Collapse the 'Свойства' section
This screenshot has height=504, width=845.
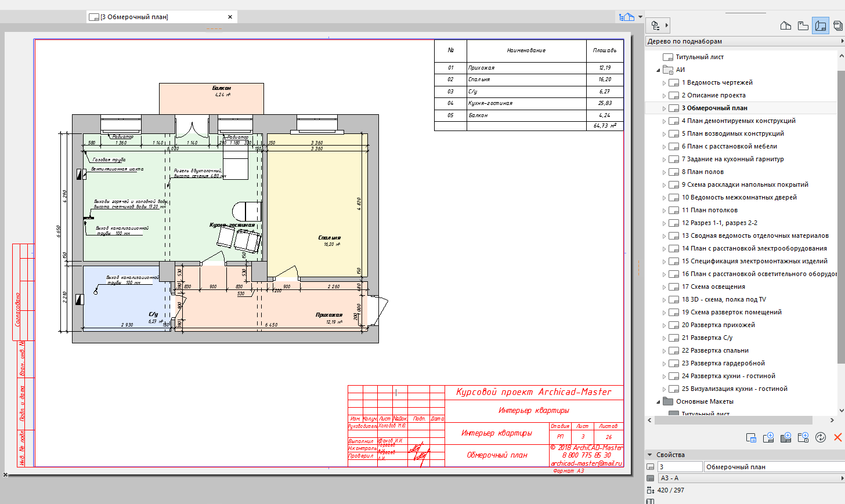coord(649,455)
